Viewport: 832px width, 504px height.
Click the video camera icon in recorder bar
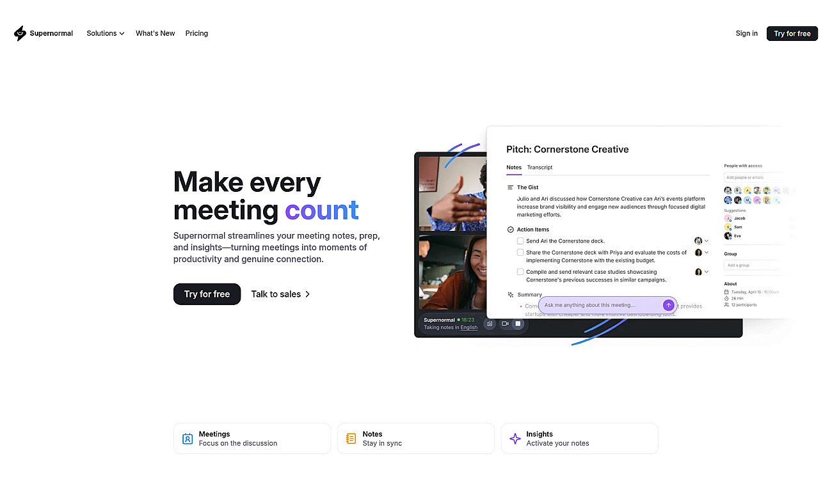tap(504, 324)
